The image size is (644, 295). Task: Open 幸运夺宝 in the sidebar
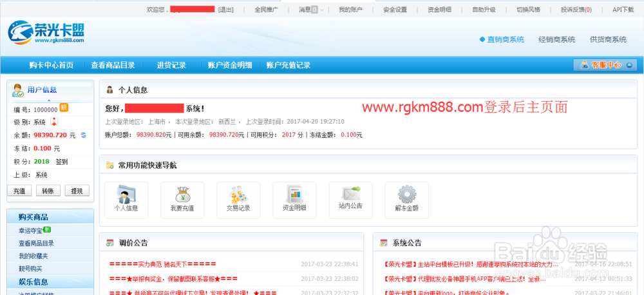coord(30,230)
